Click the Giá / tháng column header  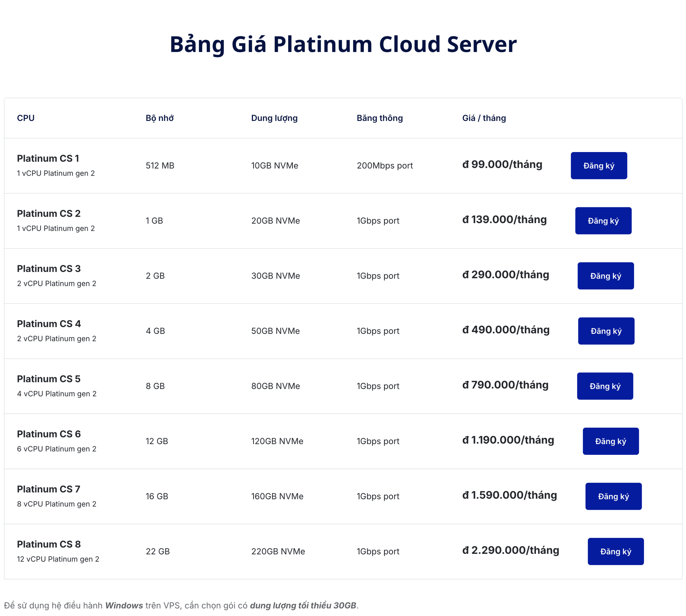pos(484,118)
